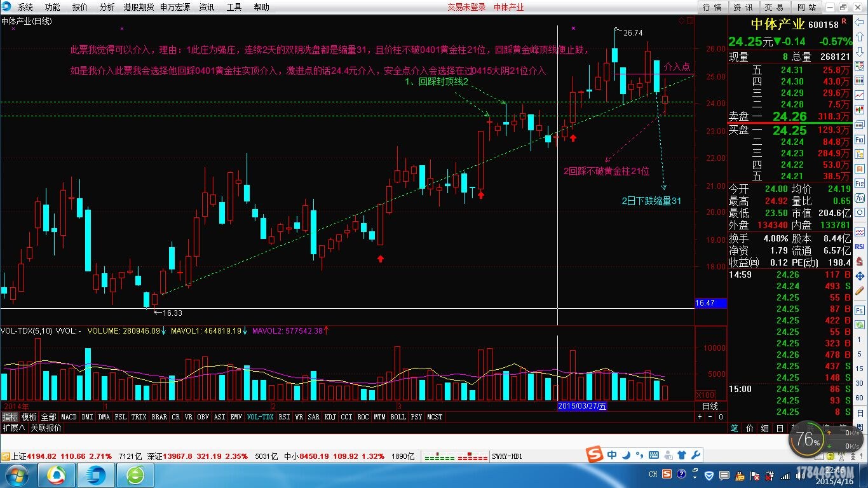Open the 工具 menu

point(234,7)
